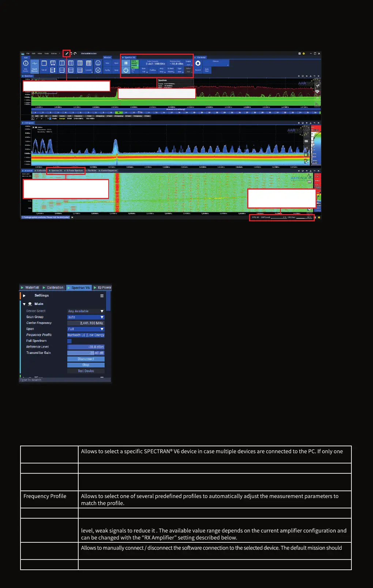The image size is (373, 588).
Task: Click the yellow notification icon in the title bar
Action: (x=304, y=53)
